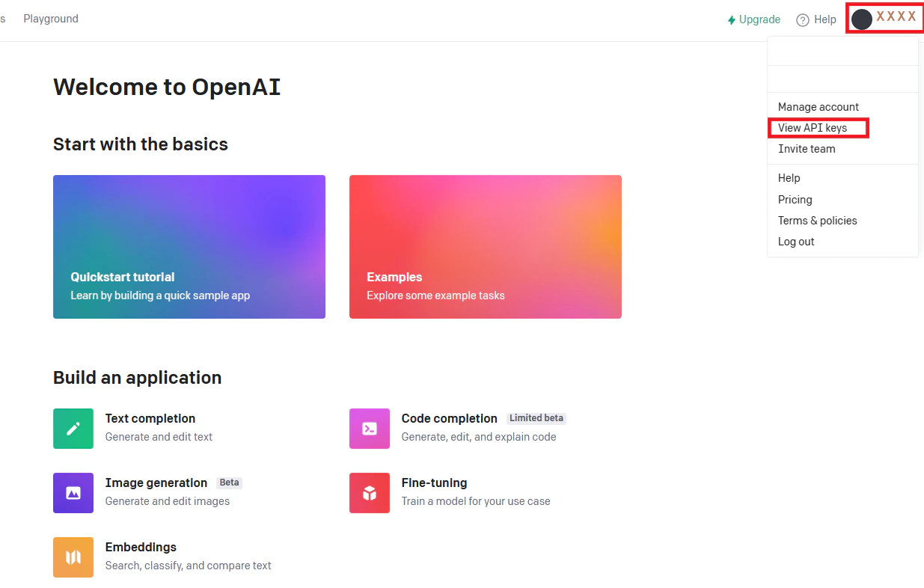This screenshot has width=924, height=588.
Task: Click the 'Welcome to OpenAI' heading
Action: pos(167,87)
